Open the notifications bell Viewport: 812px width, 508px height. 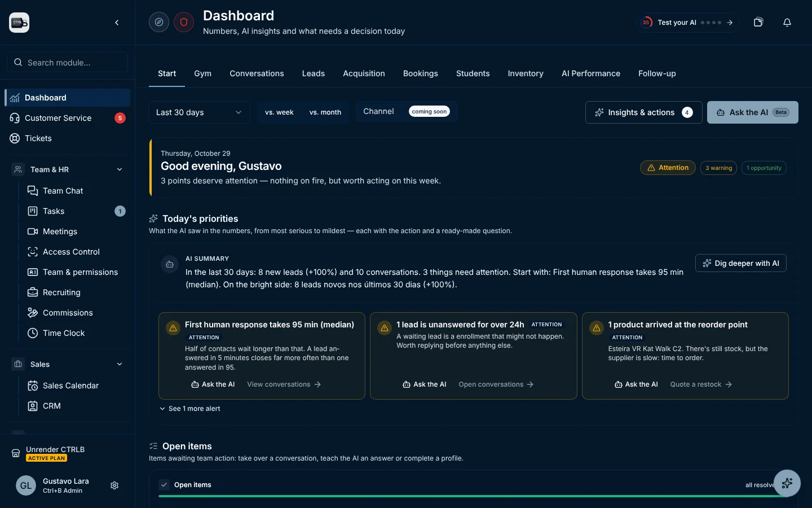pos(787,22)
